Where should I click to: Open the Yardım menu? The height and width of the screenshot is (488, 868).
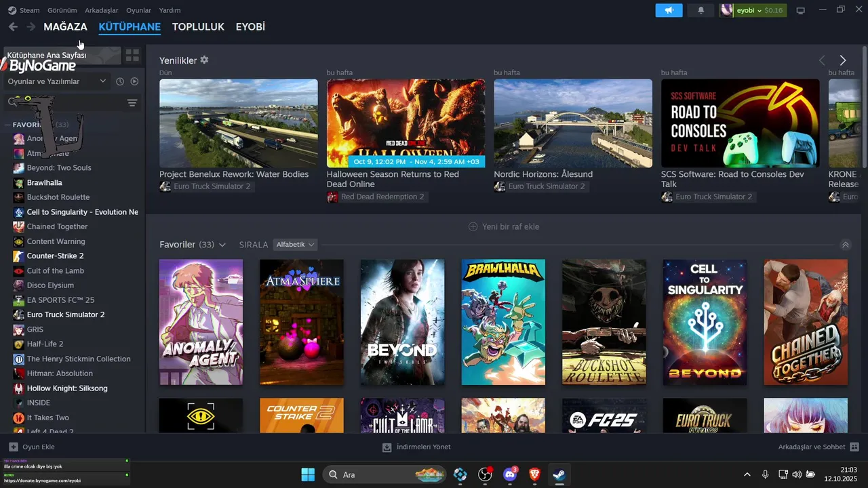pyautogui.click(x=170, y=10)
